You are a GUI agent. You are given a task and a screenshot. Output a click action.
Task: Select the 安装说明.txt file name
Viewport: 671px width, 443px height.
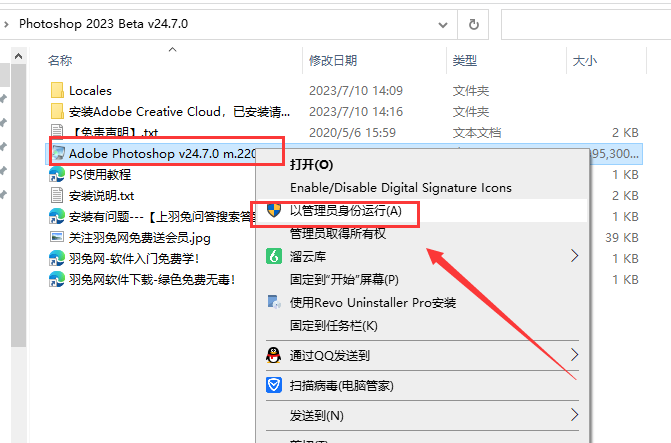[x=101, y=196]
